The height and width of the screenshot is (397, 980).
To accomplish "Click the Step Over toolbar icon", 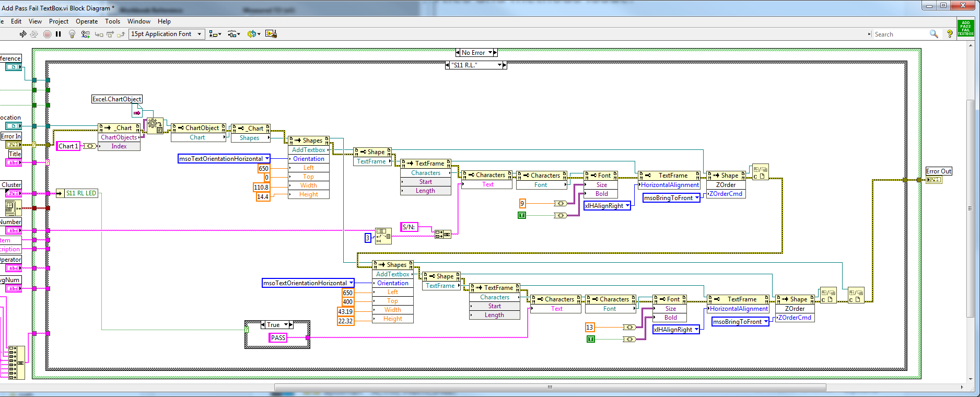I will tap(110, 34).
